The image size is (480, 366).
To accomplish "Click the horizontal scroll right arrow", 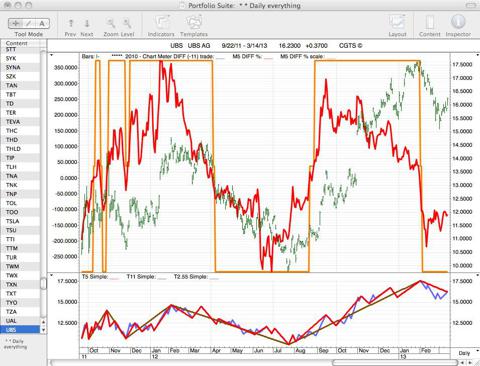I will coord(470,362).
